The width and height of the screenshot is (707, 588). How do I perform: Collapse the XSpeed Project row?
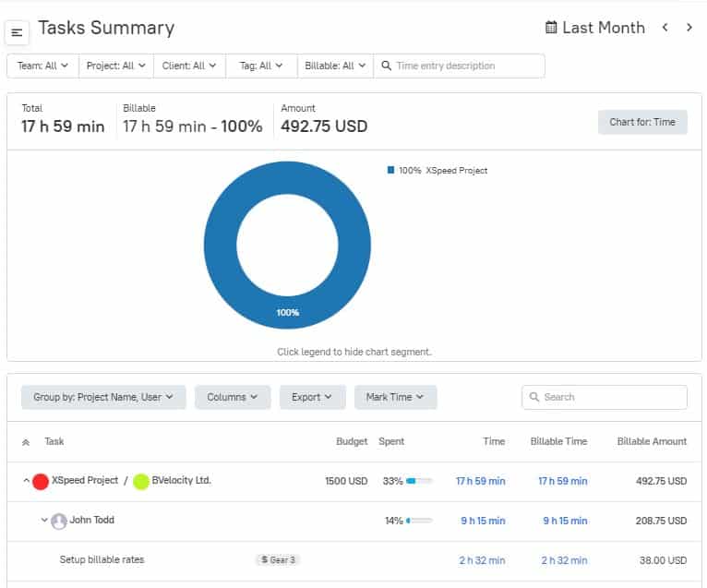click(x=26, y=481)
